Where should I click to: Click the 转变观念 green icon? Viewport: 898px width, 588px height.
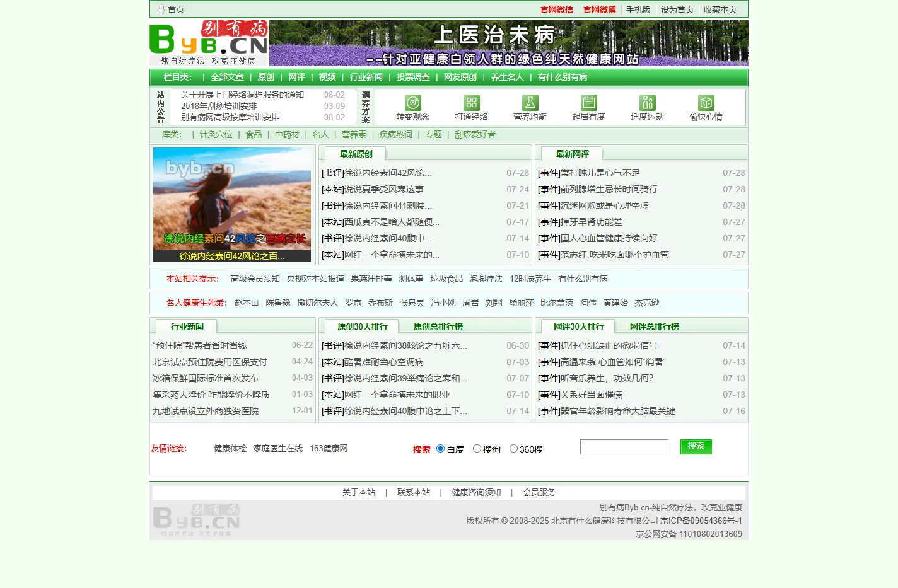click(412, 103)
